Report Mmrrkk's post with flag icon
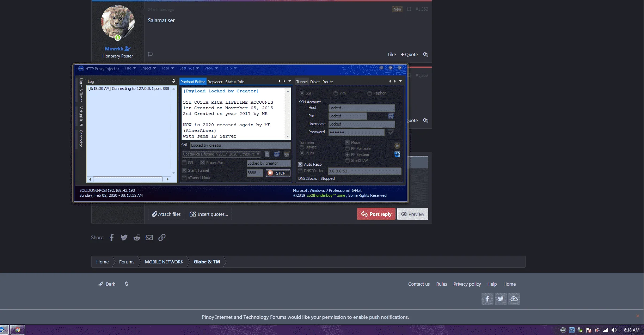 150,54
